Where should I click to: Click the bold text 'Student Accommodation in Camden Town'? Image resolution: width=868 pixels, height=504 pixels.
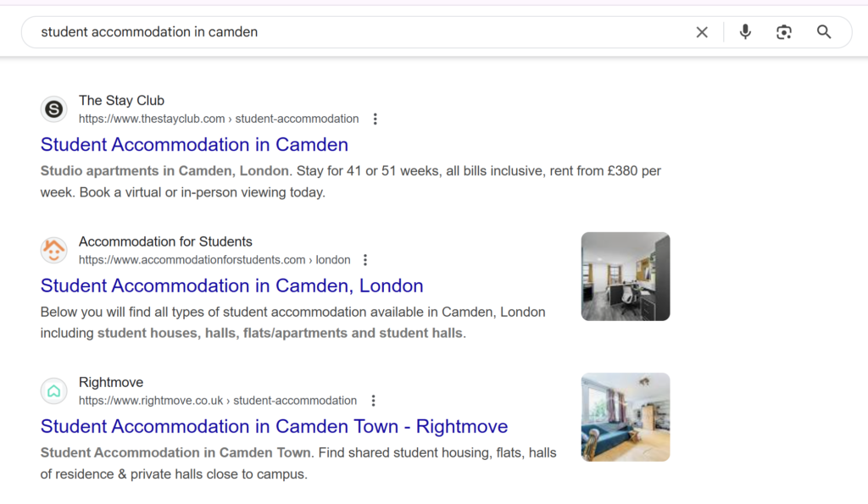[175, 452]
